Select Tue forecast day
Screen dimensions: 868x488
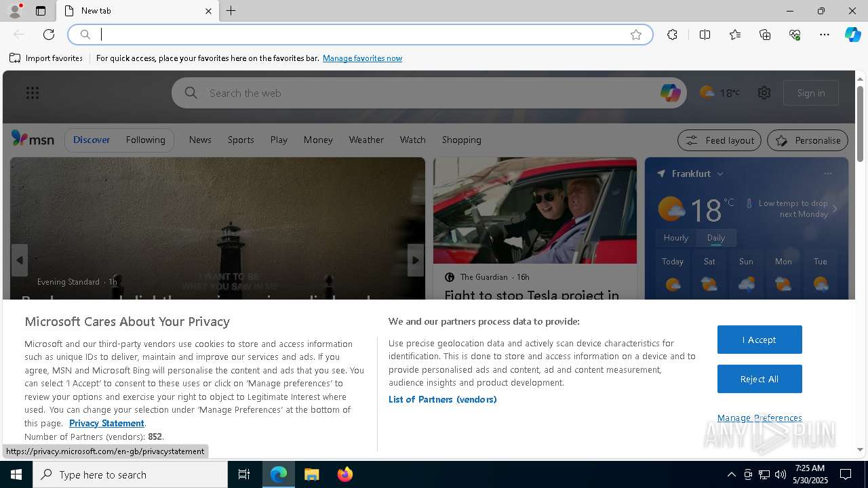821,274
